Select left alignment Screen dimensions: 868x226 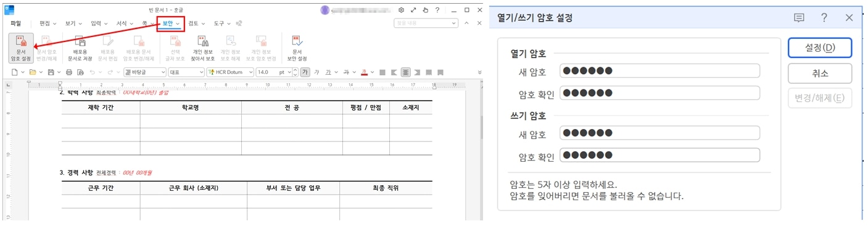(x=394, y=72)
